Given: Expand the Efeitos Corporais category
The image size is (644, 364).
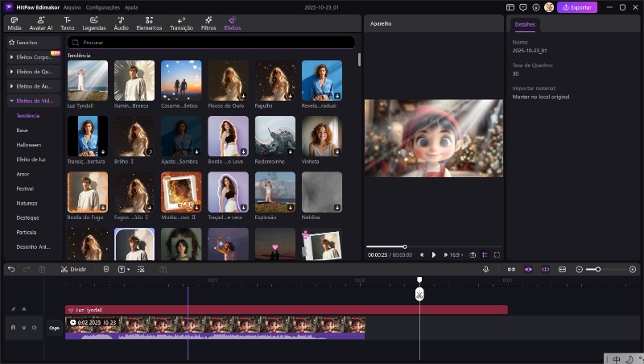Looking at the screenshot, I should [x=34, y=58].
